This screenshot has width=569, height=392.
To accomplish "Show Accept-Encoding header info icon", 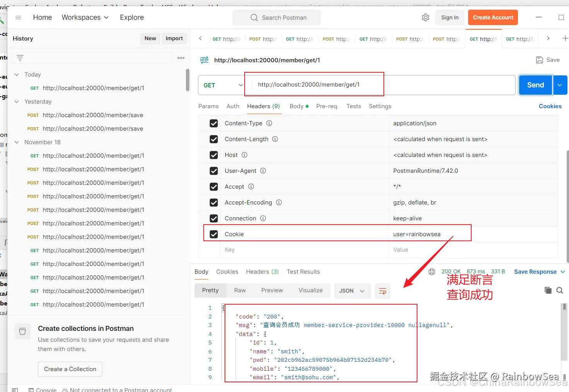I will tap(279, 203).
